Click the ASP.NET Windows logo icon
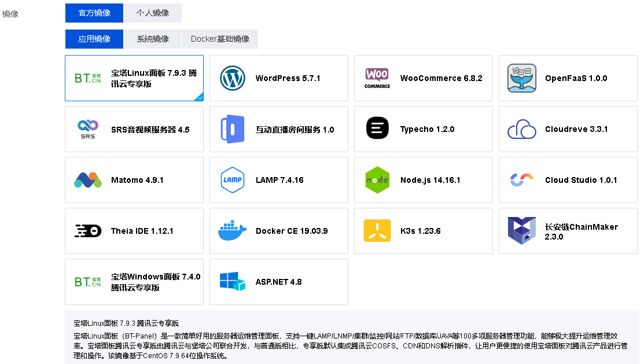Viewport: 644px width, 364px height. pos(233,281)
